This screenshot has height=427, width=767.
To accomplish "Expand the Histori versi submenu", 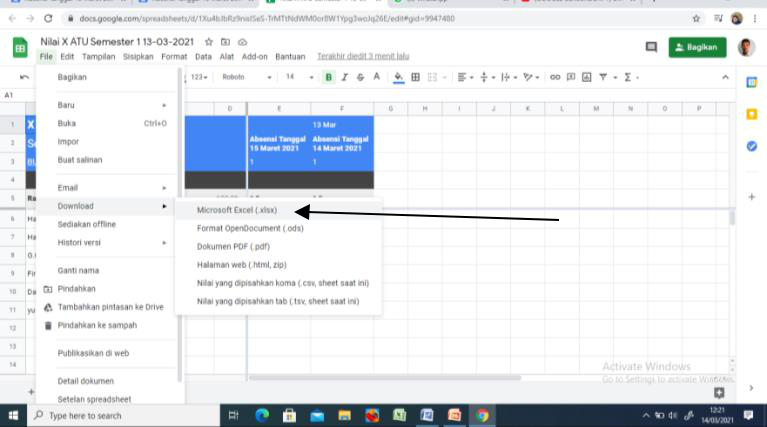I will 110,242.
